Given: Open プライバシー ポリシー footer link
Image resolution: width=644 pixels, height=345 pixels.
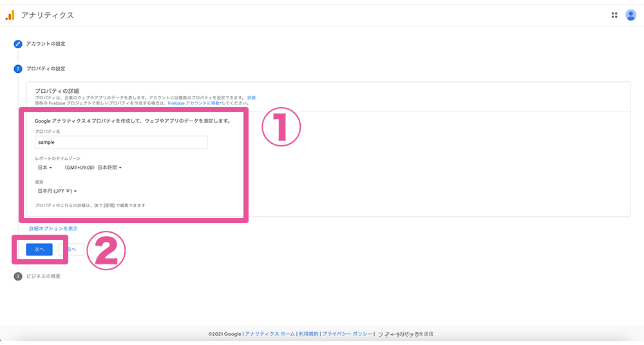Looking at the screenshot, I should [x=347, y=334].
